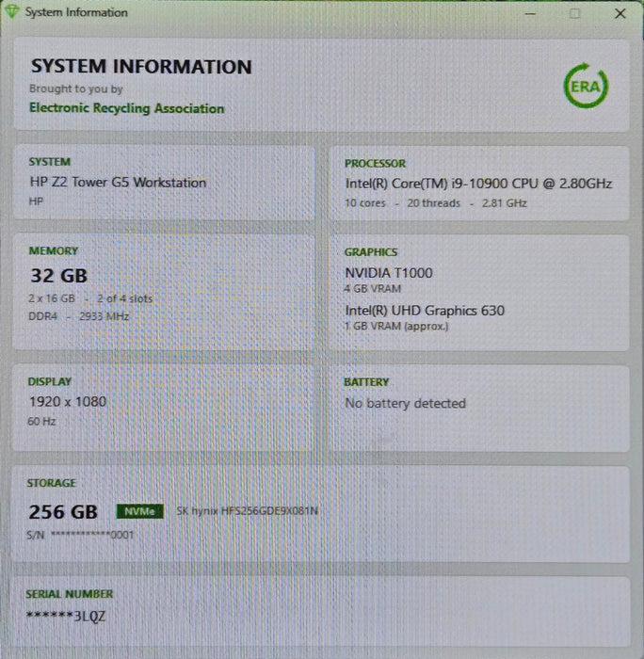Screen dimensions: 644x659
Task: Click the 'Brought to you by' text
Action: pos(75,88)
